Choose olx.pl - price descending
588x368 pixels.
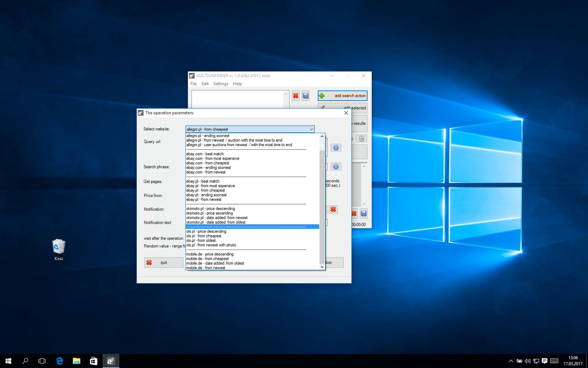pyautogui.click(x=252, y=231)
